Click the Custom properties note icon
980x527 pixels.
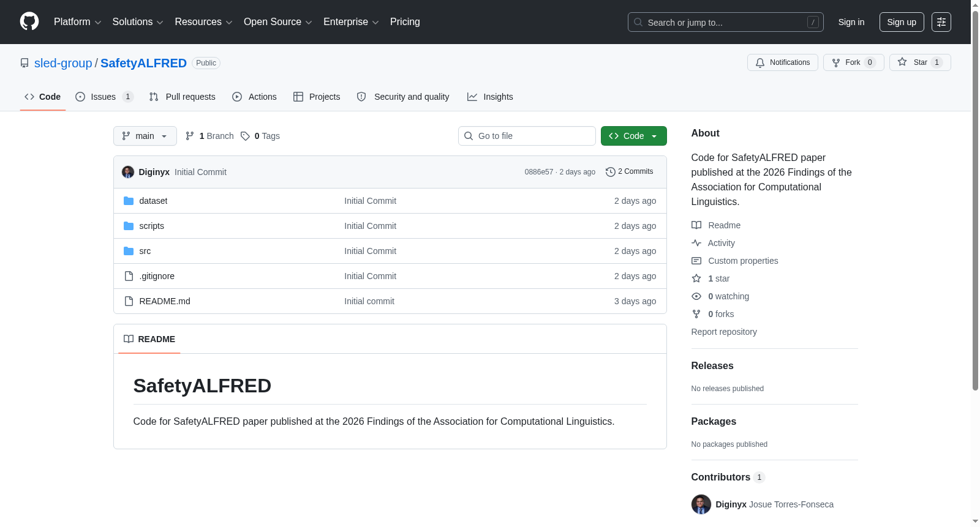[x=696, y=261]
